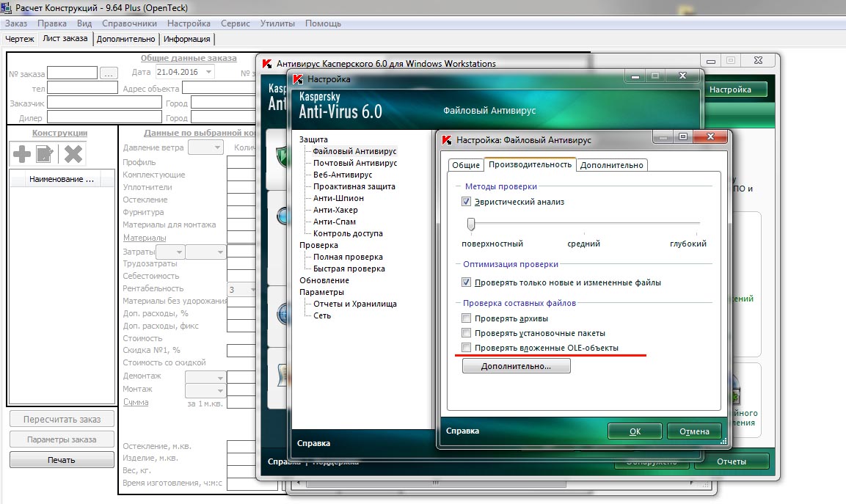Click OK in Файловый Антивирус settings
Image resolution: width=846 pixels, height=504 pixels.
[x=635, y=431]
